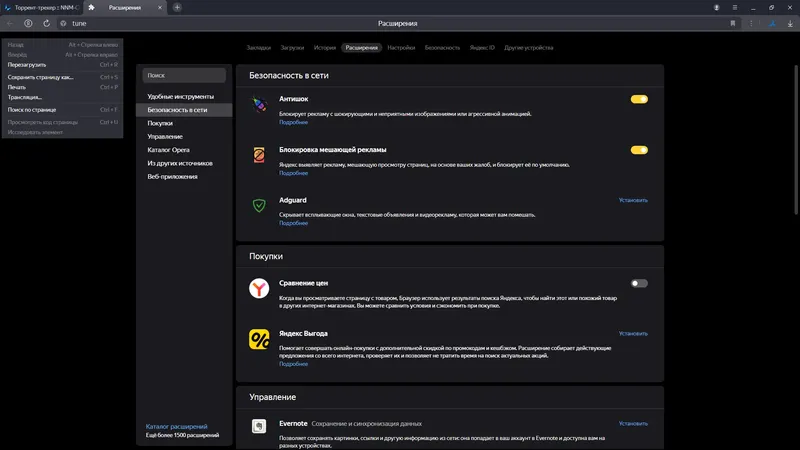Viewport: 800px width, 450px height.
Task: Choose Печать from the context menu
Action: pos(17,87)
